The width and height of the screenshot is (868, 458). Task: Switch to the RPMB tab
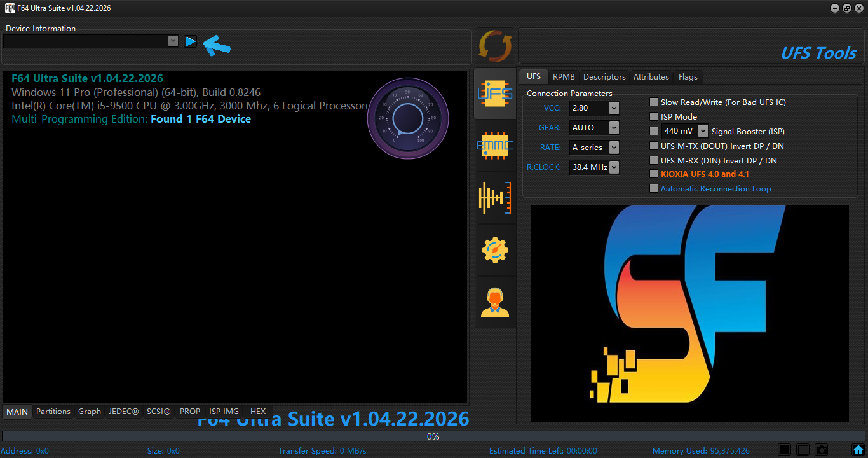click(x=564, y=76)
